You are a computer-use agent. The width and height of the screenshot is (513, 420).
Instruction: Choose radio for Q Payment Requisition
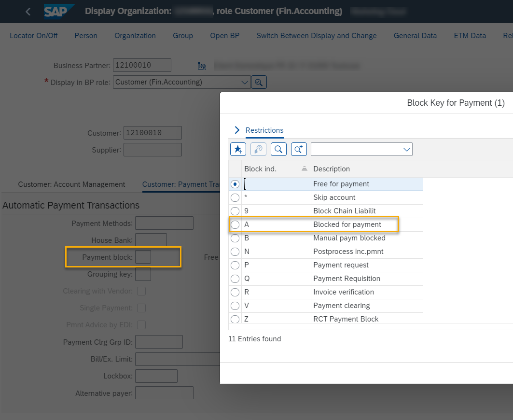tap(235, 279)
